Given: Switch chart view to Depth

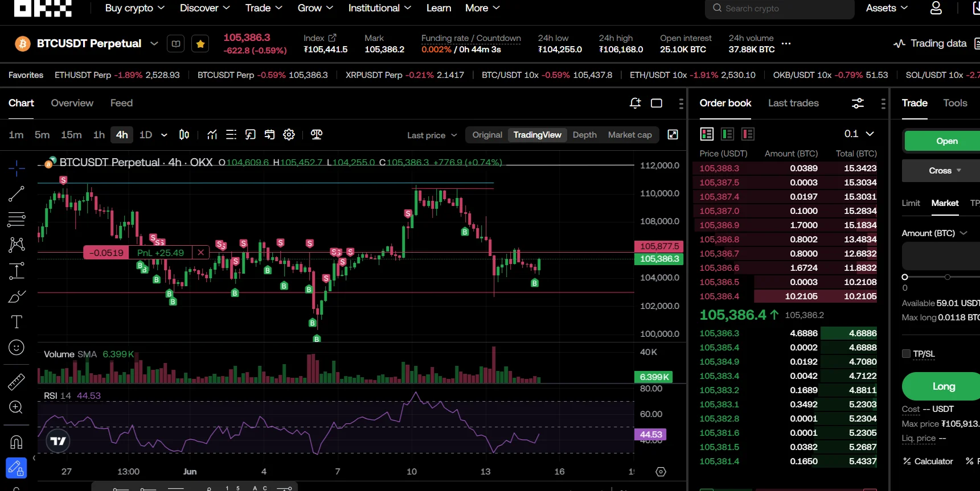Looking at the screenshot, I should [585, 135].
